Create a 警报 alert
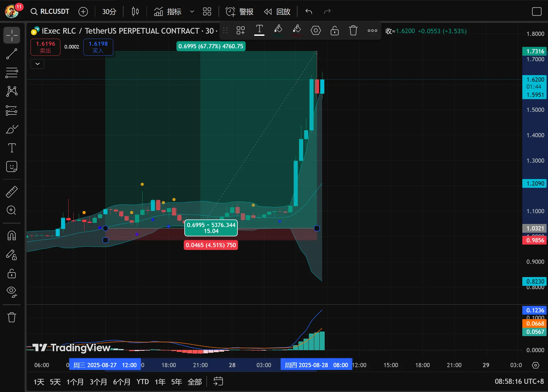 pos(239,12)
